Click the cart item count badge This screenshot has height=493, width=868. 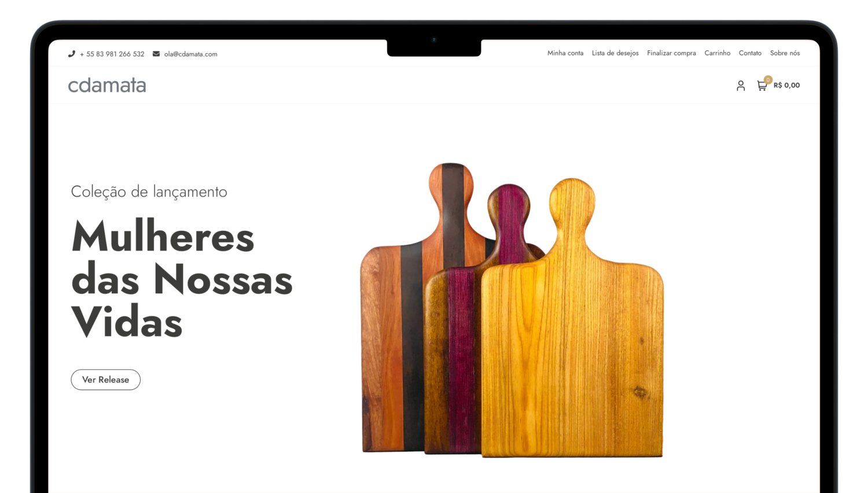coord(768,80)
